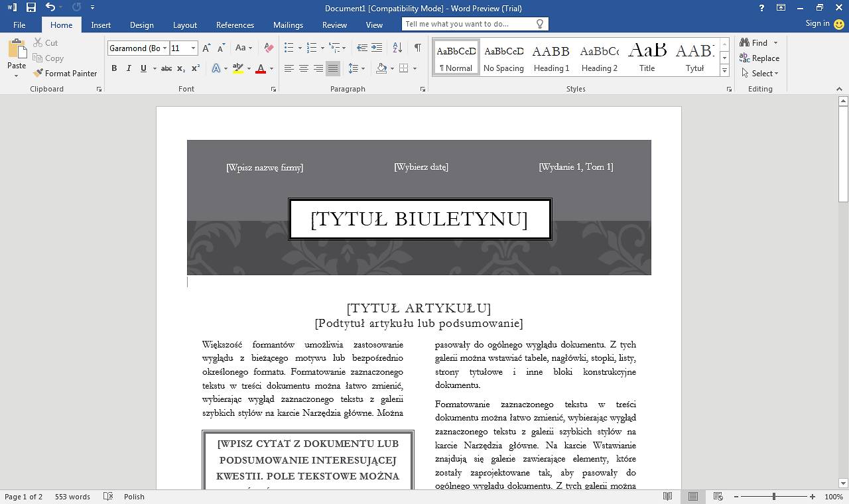Switch to the Mailings ribbon tab

[x=288, y=25]
